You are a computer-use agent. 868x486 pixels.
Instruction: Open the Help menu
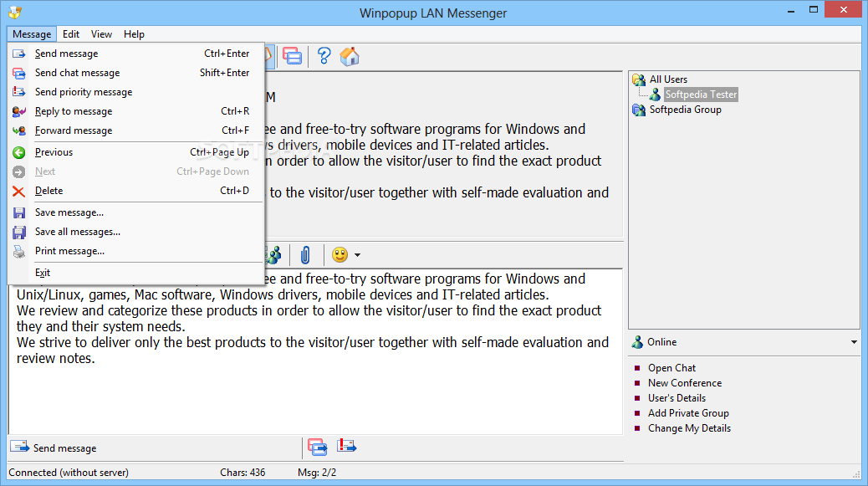click(134, 34)
